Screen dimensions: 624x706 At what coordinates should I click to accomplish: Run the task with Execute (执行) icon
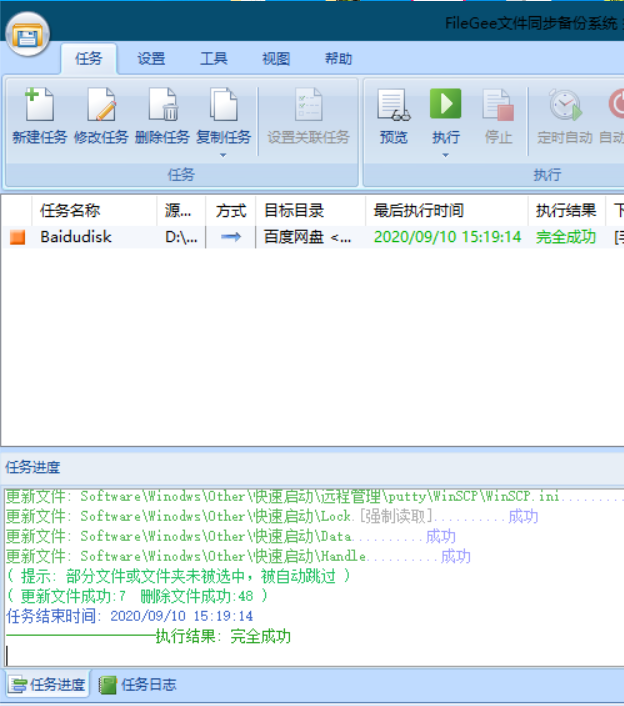(x=446, y=104)
